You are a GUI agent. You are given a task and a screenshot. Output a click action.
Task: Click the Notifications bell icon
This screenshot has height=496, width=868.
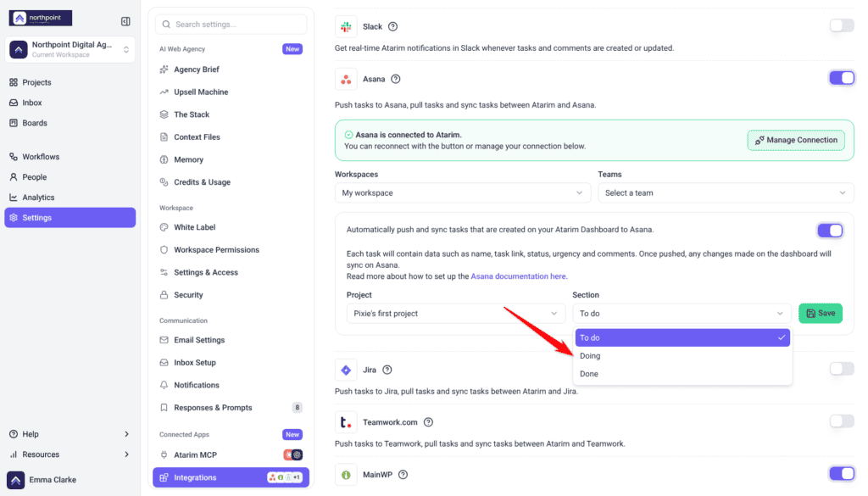164,385
